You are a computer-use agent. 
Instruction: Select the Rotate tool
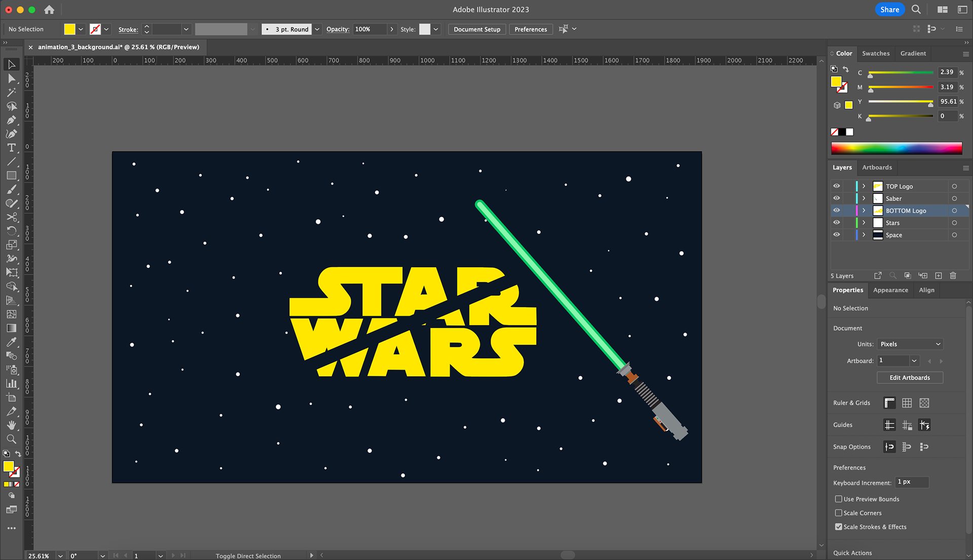(11, 231)
